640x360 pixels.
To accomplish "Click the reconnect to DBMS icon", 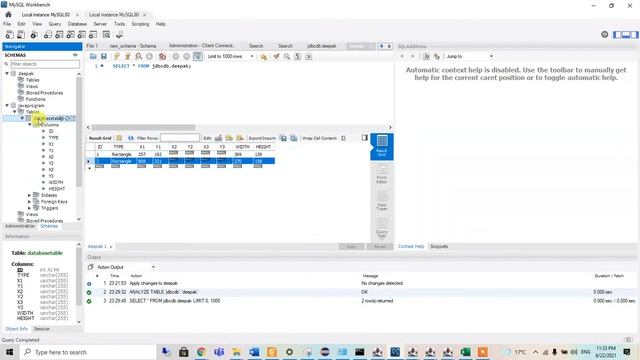I will pyautogui.click(x=119, y=35).
